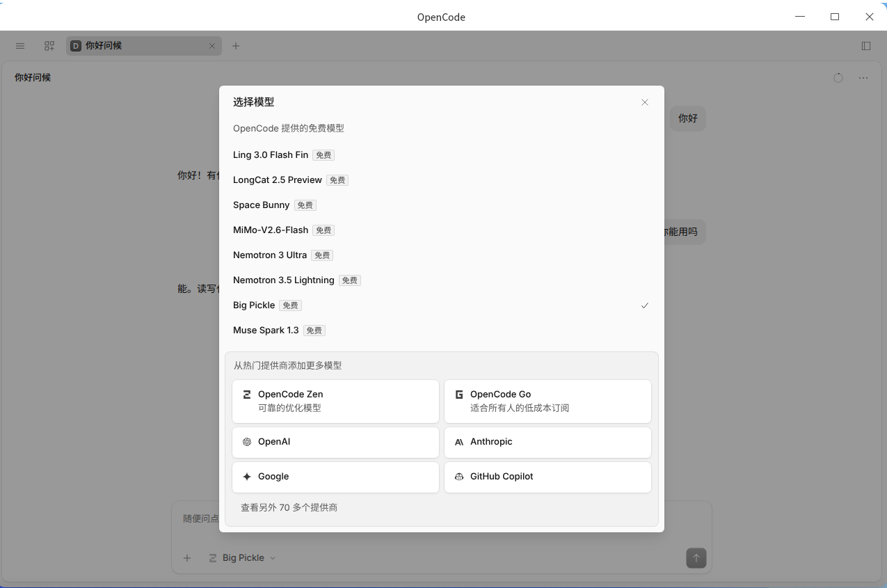Viewport: 887px width, 588px height.
Task: Open 查看另外 70 多个提供商 link
Action: (x=289, y=508)
